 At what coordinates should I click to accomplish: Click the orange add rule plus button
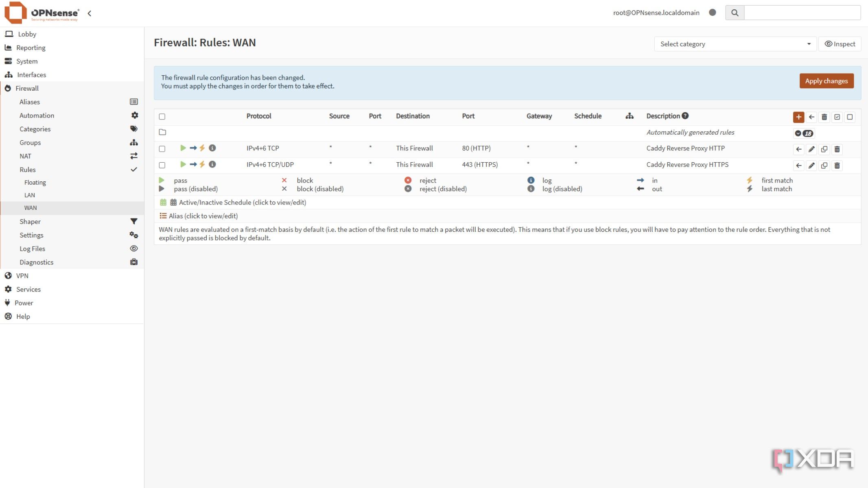(x=798, y=117)
